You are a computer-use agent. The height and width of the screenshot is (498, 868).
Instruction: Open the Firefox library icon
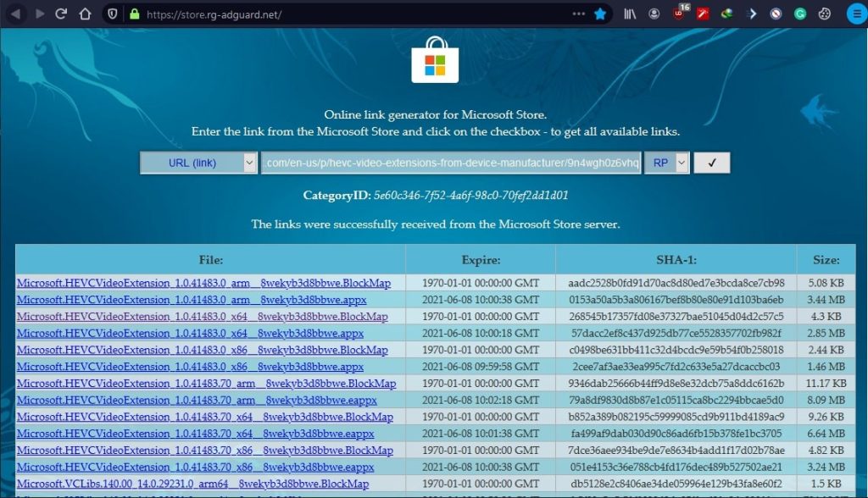pyautogui.click(x=630, y=14)
